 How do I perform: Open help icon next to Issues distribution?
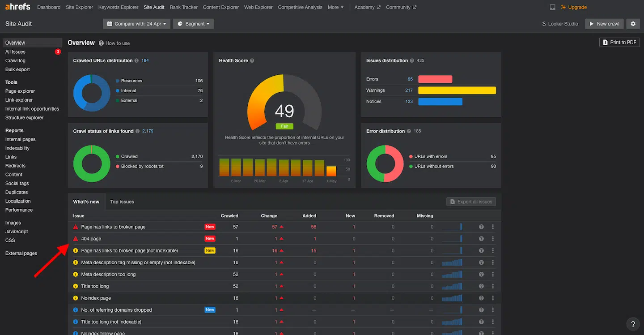(412, 60)
